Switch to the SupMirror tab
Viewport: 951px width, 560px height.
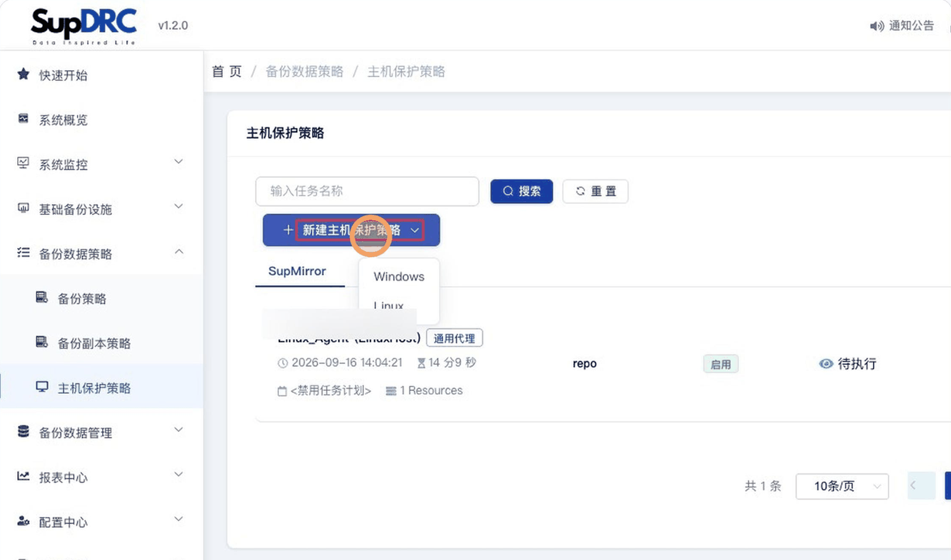point(297,271)
